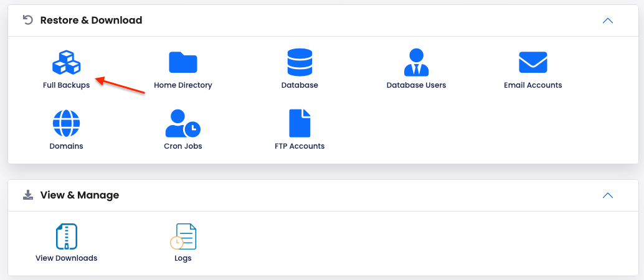
Task: Open the "Database Users" text link
Action: pyautogui.click(x=416, y=85)
